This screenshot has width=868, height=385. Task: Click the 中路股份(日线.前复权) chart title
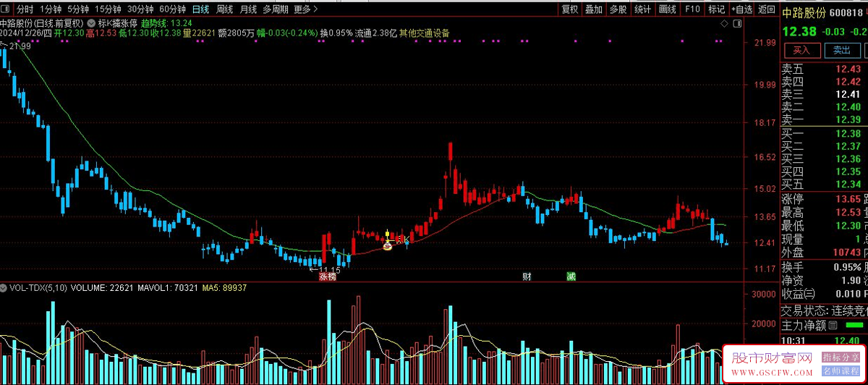[x=43, y=23]
